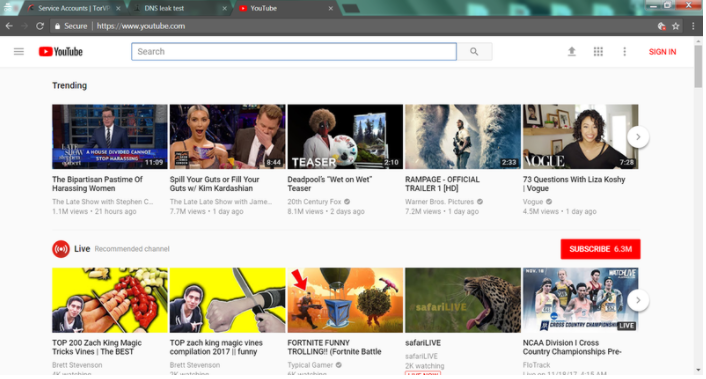This screenshot has width=706, height=379.
Task: Open Kim Kardashian Spill Your Guts thumbnail
Action: coord(227,137)
